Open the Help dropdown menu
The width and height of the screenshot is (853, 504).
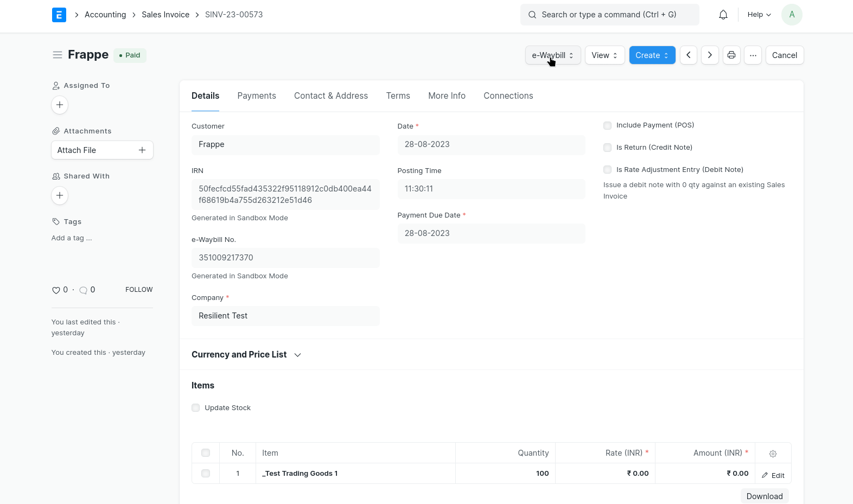tap(759, 15)
